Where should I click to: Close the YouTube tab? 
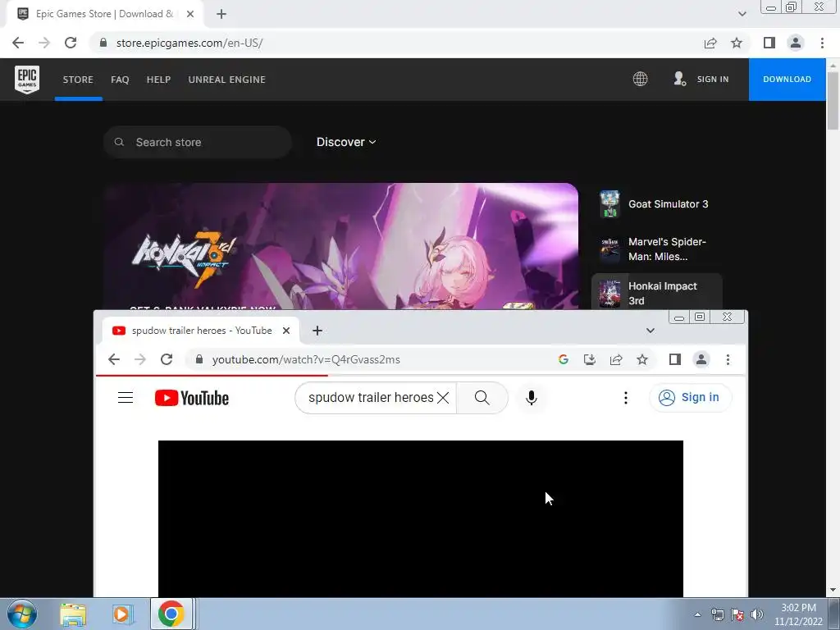point(286,331)
